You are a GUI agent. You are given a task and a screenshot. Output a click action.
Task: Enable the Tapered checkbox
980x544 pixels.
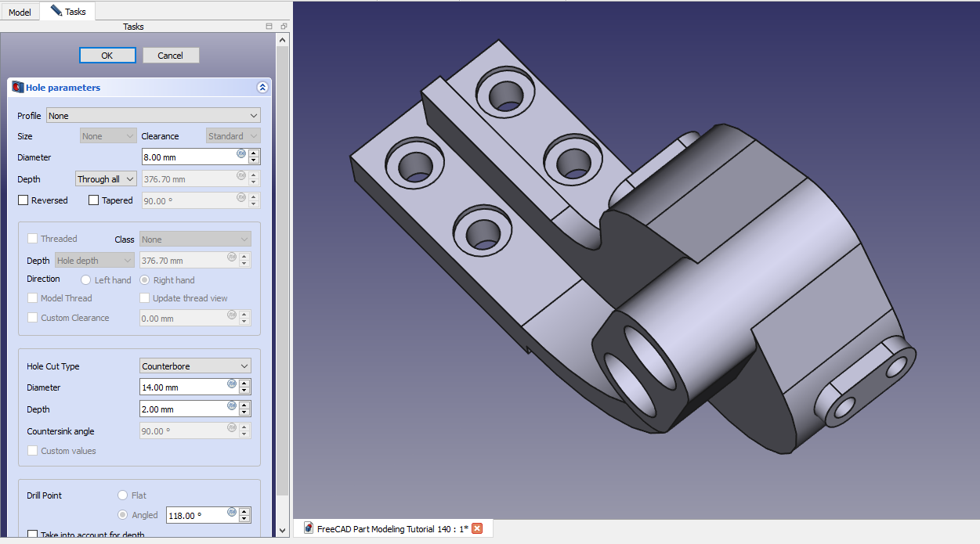click(94, 200)
